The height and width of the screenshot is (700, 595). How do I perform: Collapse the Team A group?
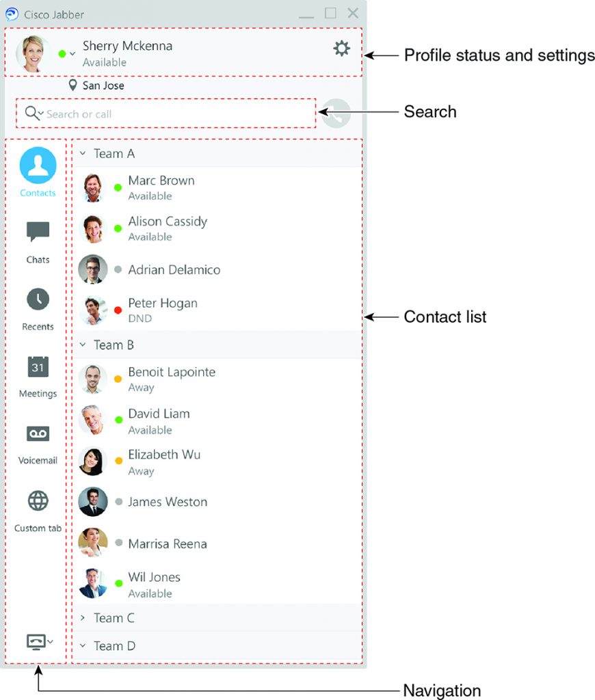coord(83,153)
